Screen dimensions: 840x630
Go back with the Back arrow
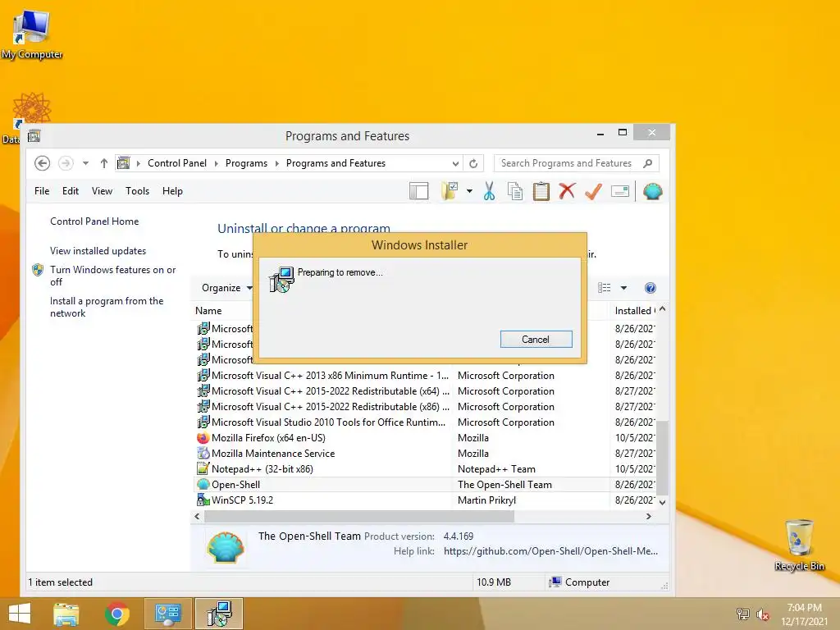tap(43, 163)
